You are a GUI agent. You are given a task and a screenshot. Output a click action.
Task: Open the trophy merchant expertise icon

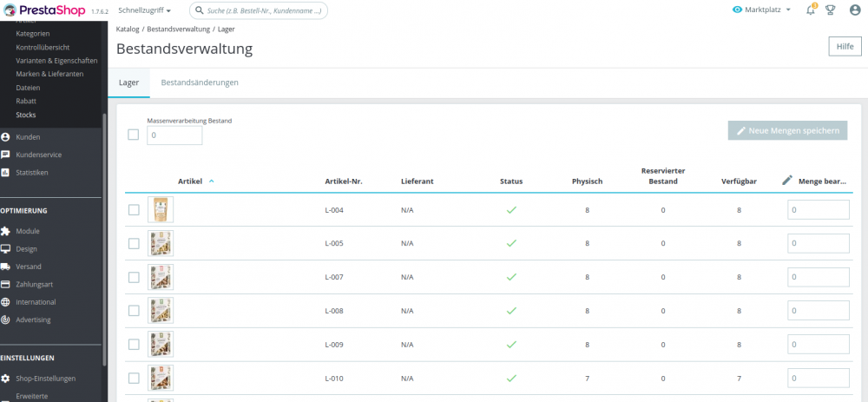[831, 10]
